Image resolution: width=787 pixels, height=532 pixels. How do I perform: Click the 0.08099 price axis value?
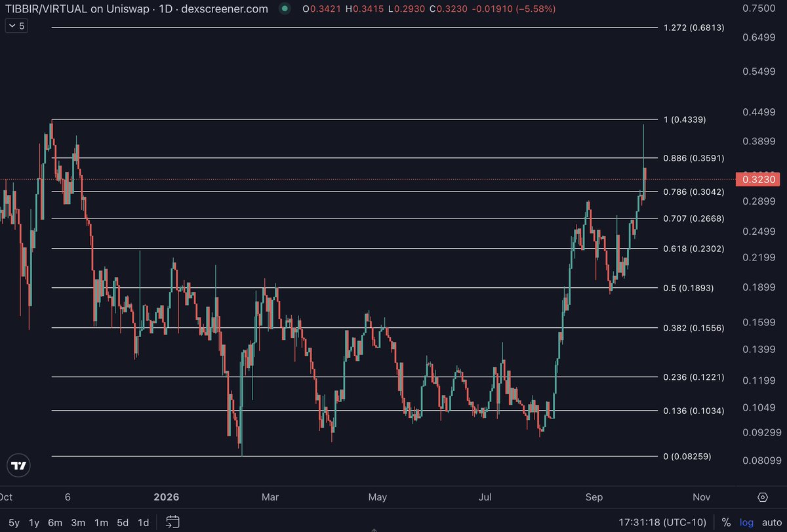click(762, 460)
